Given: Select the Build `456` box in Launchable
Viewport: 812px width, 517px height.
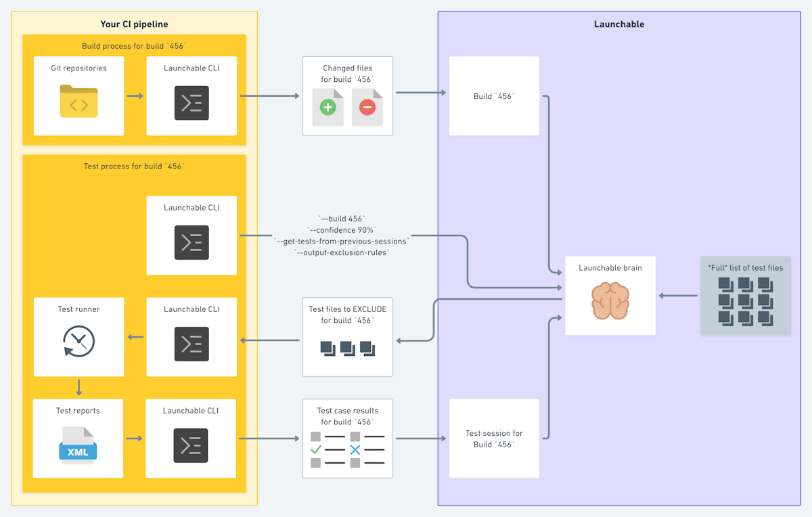Looking at the screenshot, I should tap(494, 96).
